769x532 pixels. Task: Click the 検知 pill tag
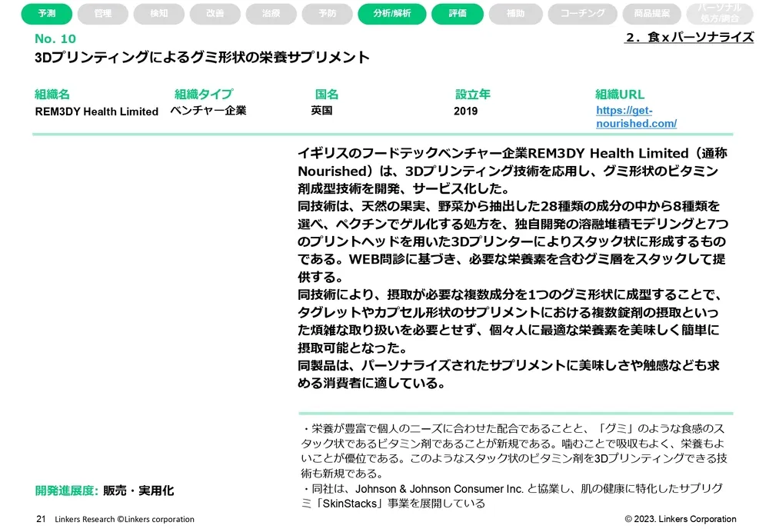[x=159, y=14]
